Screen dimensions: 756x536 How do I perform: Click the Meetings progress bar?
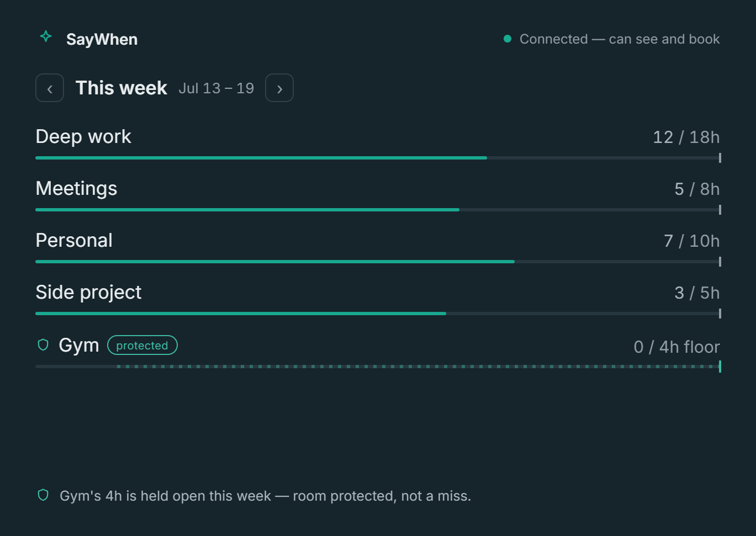tap(378, 210)
